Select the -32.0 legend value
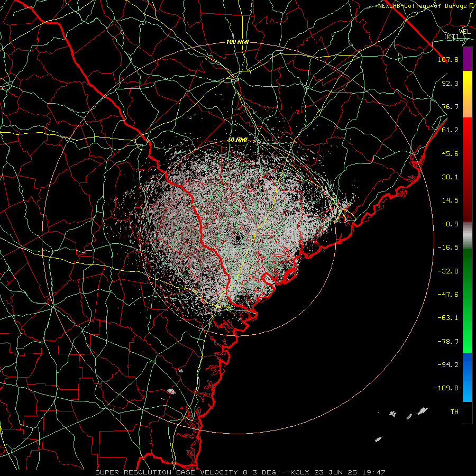Screen dimensions: 476x476 coord(448,271)
